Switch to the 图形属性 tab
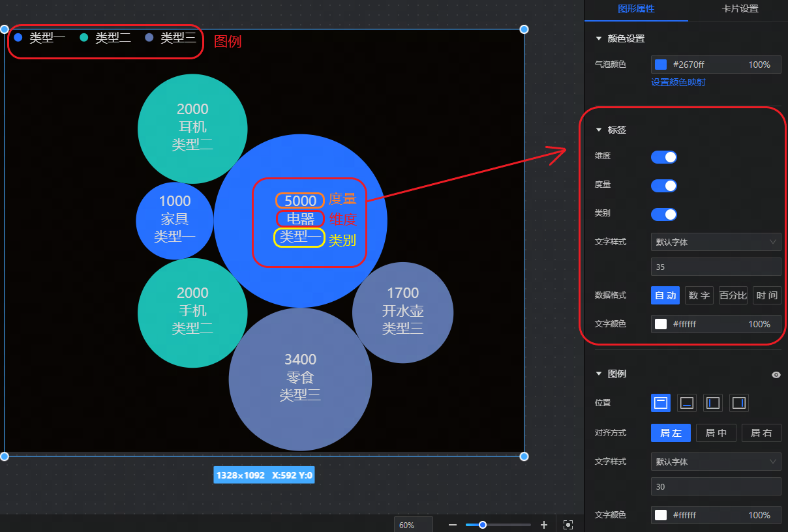Viewport: 788px width, 532px height. [636, 9]
